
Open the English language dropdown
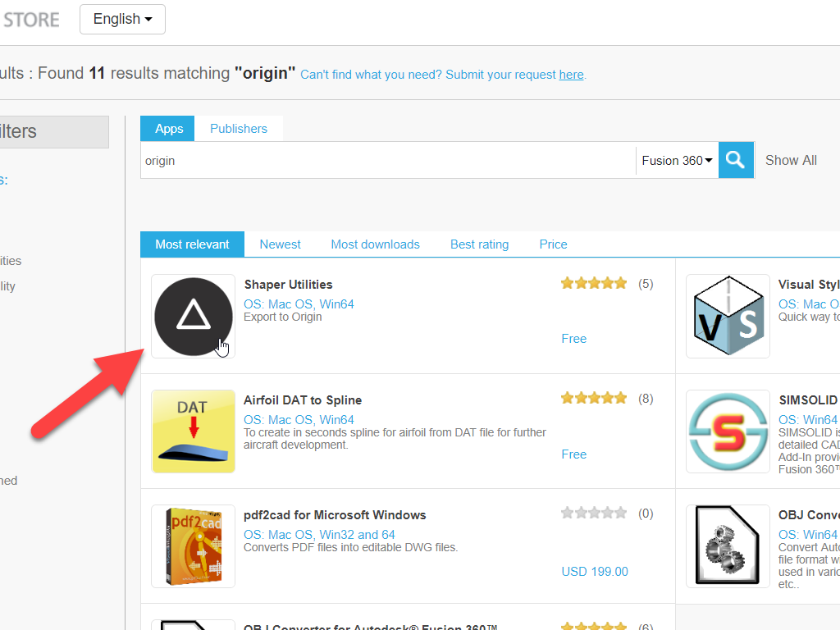[122, 20]
